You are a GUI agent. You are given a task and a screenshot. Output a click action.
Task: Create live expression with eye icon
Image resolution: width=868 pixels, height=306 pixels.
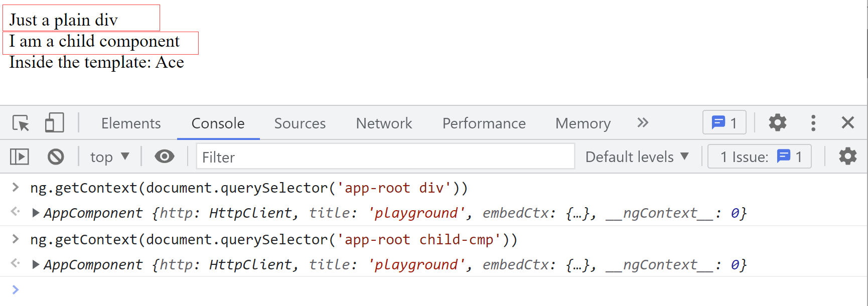[x=165, y=157]
